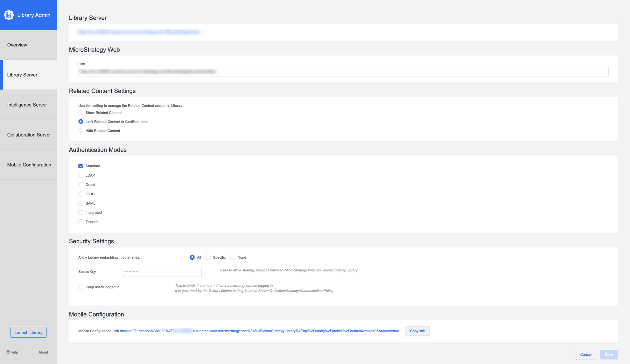630x364 pixels.
Task: Open the About link
Action: point(43,352)
